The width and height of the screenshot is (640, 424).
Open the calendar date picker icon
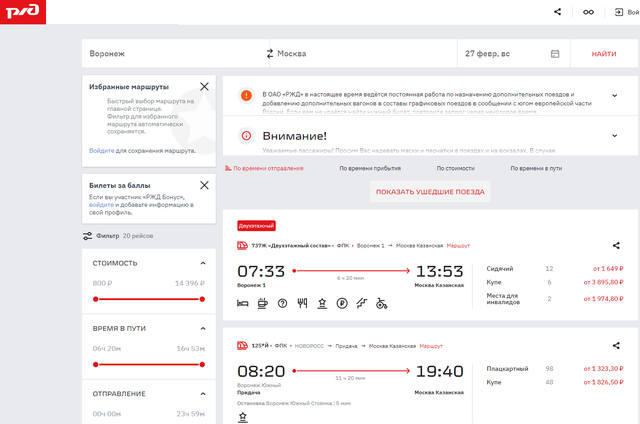pos(555,54)
